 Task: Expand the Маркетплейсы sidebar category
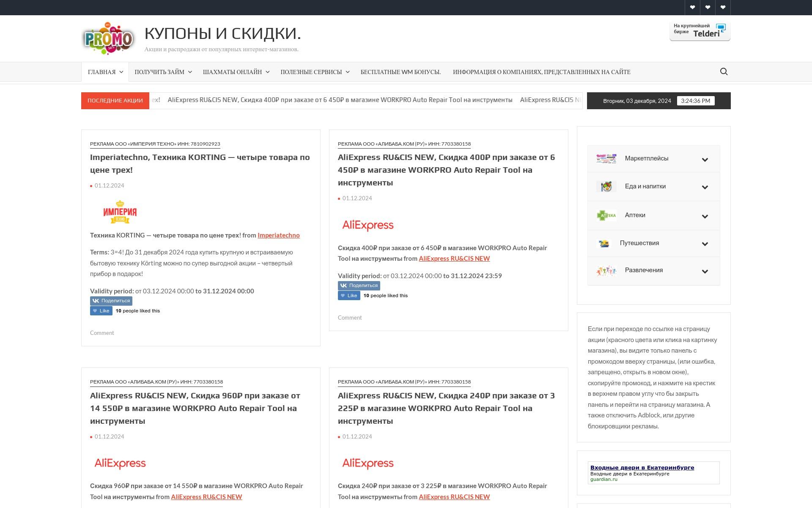click(705, 160)
